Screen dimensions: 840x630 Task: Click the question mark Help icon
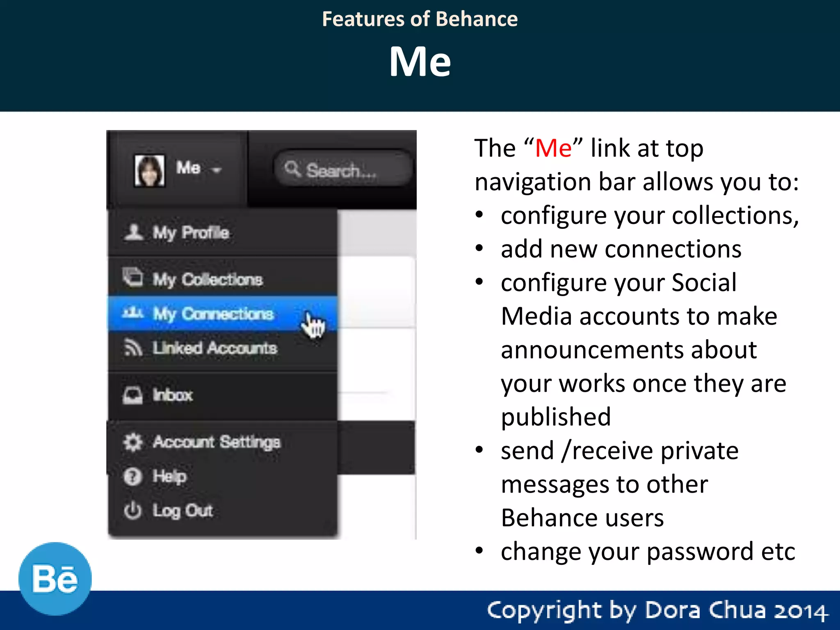pos(132,477)
